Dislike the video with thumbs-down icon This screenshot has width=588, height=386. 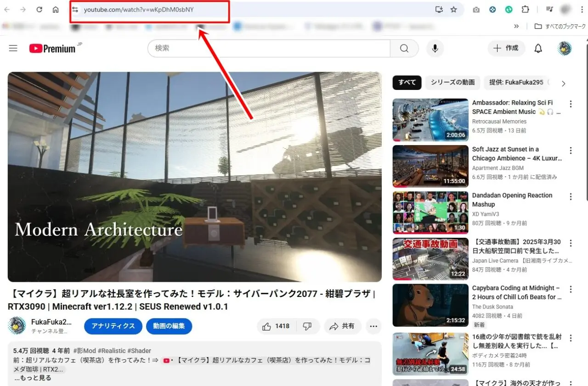pyautogui.click(x=308, y=326)
